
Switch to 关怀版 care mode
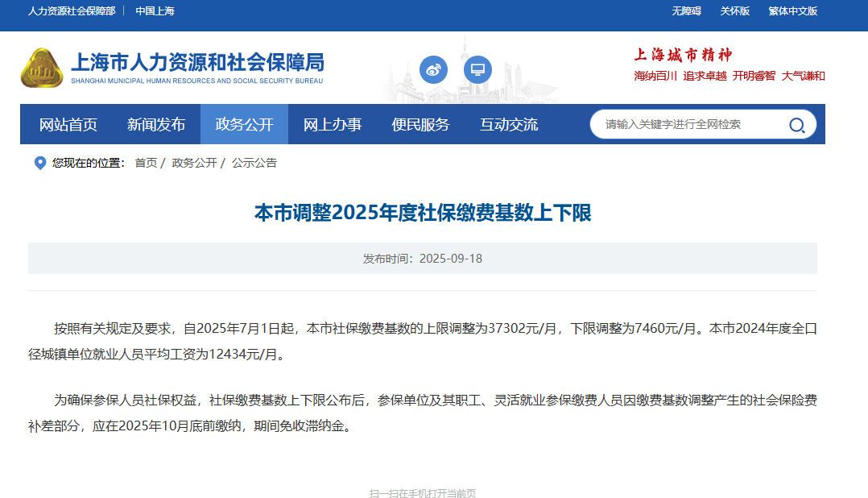pyautogui.click(x=734, y=11)
